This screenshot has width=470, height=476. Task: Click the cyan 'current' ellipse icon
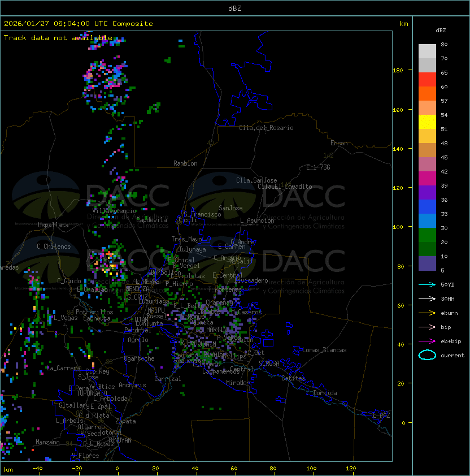pos(427,355)
